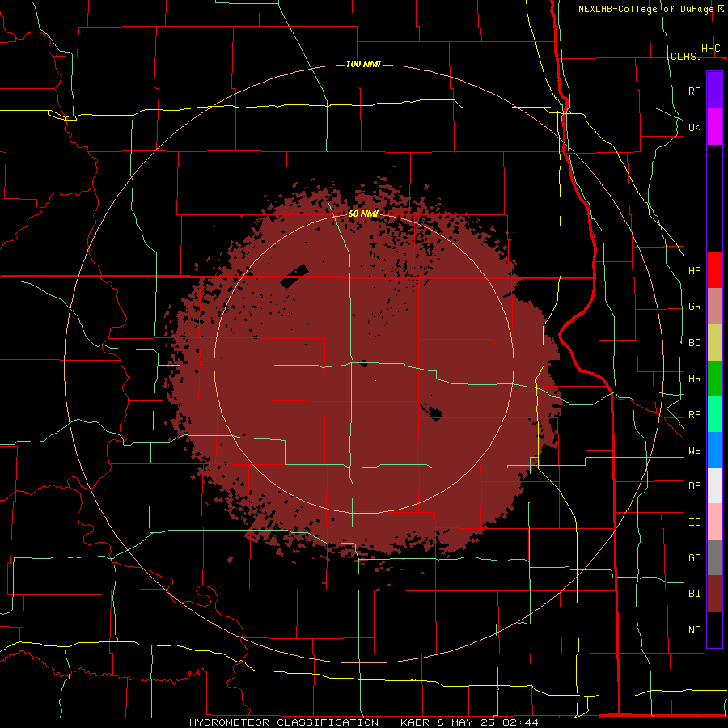
Task: Click the UK magenta legend swatch
Action: pos(714,127)
